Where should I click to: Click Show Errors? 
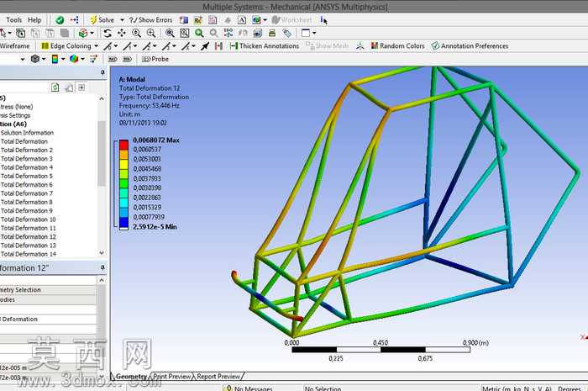click(150, 20)
